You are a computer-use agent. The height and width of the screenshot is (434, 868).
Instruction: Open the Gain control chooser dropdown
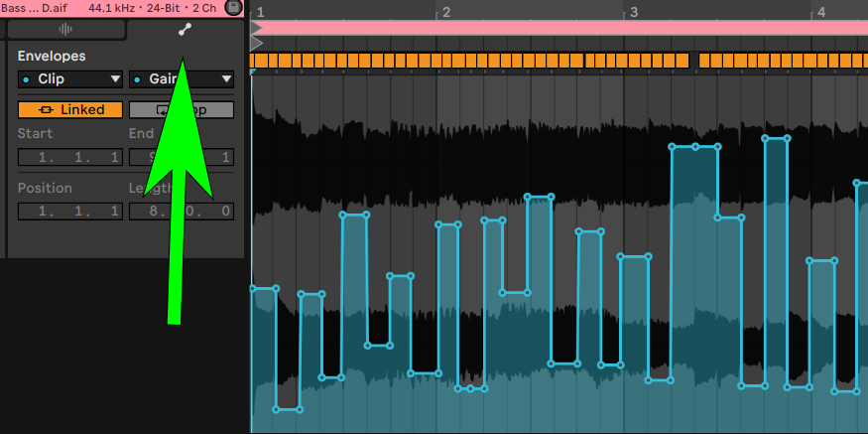(x=182, y=79)
